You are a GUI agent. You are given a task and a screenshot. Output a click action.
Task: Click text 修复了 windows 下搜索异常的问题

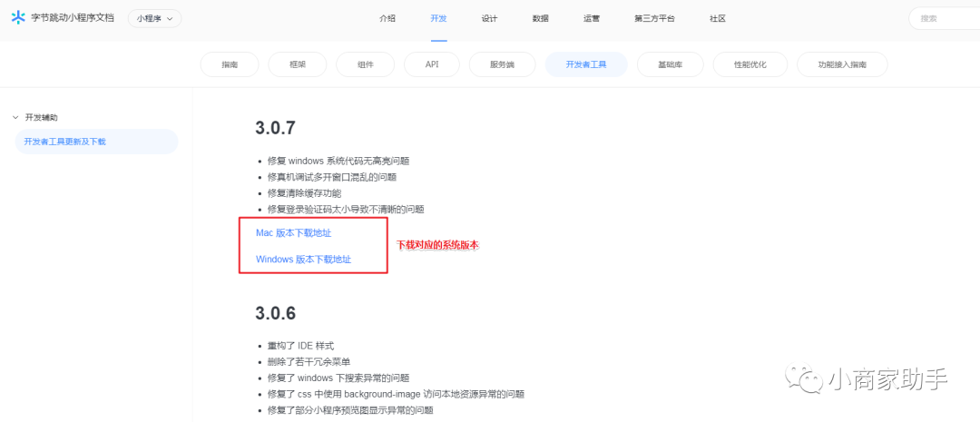pos(338,378)
